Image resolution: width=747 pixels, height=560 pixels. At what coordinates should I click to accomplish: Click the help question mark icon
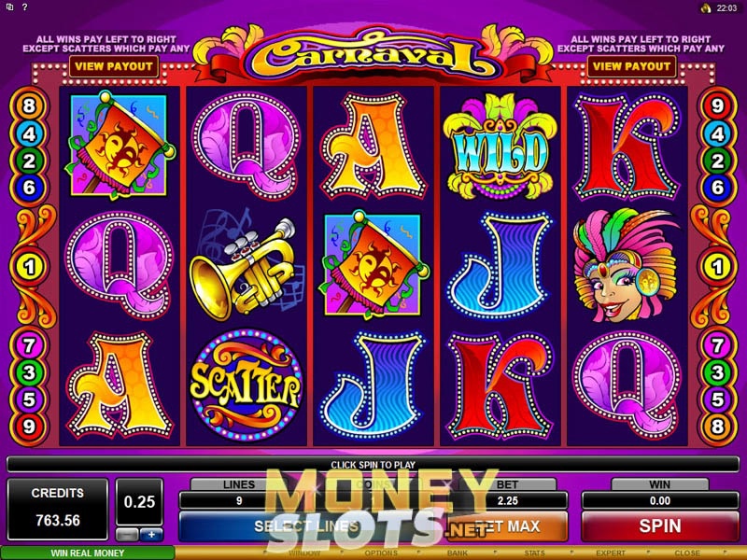tap(25, 7)
